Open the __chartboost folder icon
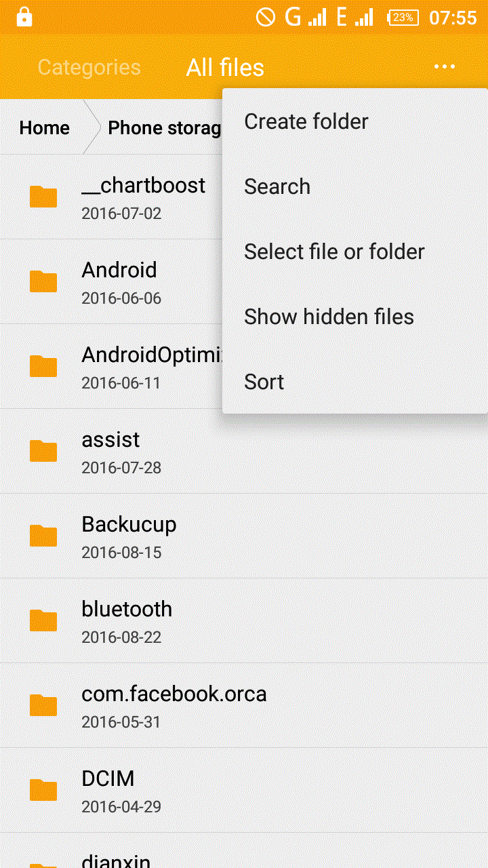Image resolution: width=488 pixels, height=868 pixels. (x=43, y=197)
